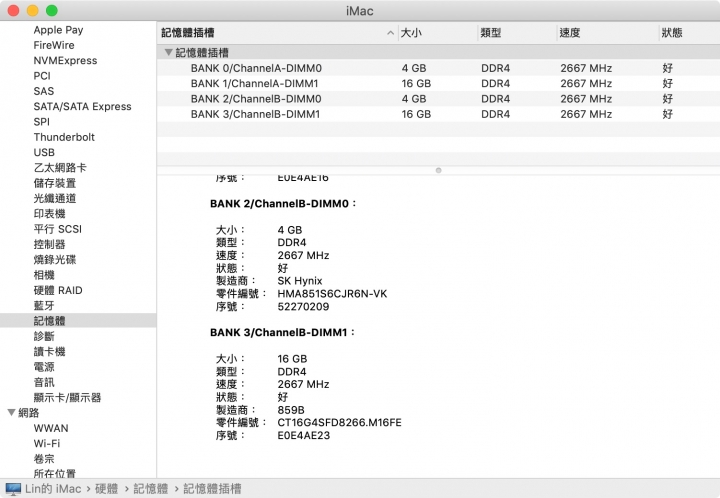
Task: Click the 記憶體插槽 column header
Action: pyautogui.click(x=277, y=33)
